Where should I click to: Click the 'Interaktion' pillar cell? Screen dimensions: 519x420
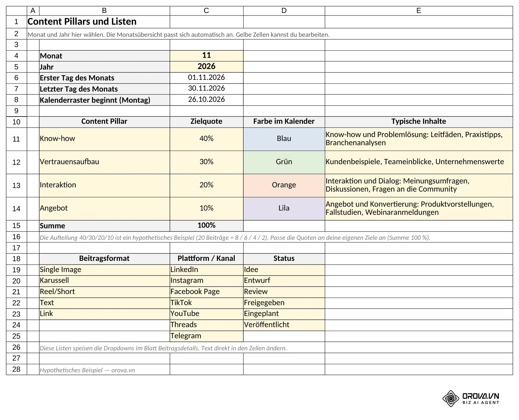104,186
